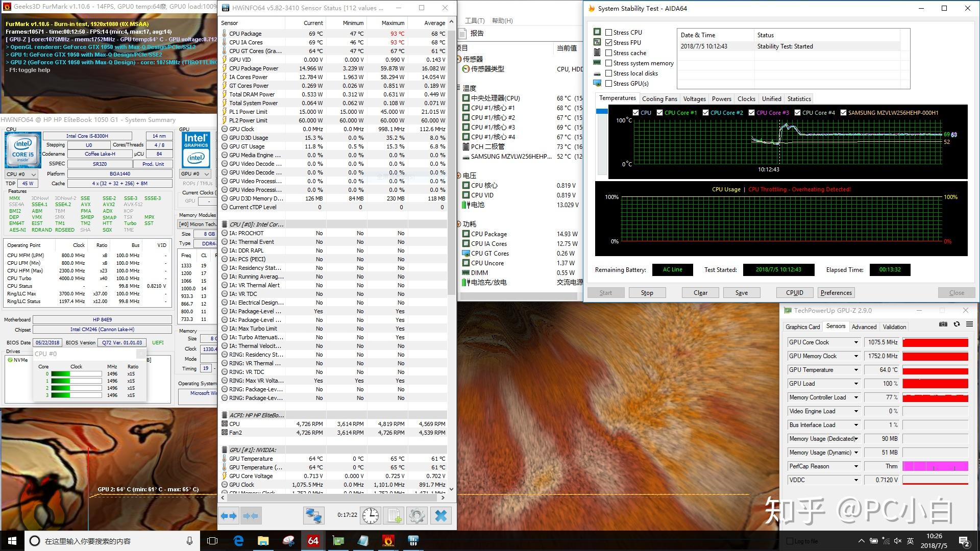The width and height of the screenshot is (980, 551).
Task: Switch to Cooling Fans tab in AIDA64
Action: coord(659,99)
